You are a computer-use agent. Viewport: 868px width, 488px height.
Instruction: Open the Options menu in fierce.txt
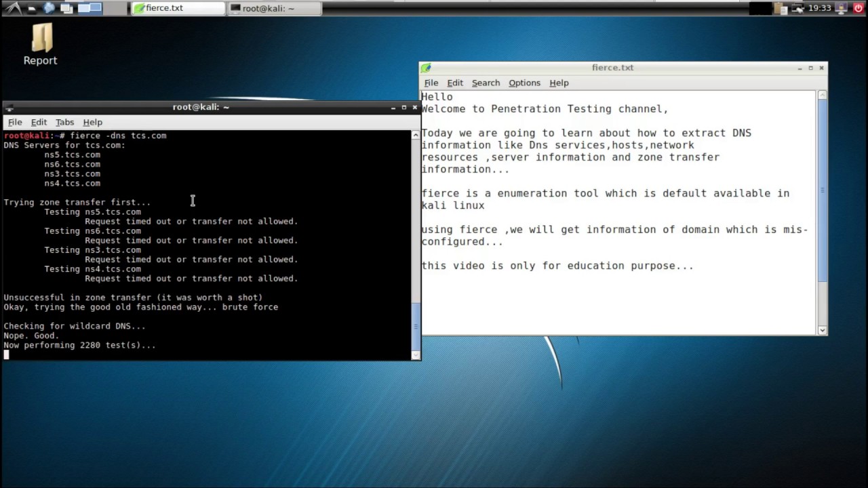[524, 83]
